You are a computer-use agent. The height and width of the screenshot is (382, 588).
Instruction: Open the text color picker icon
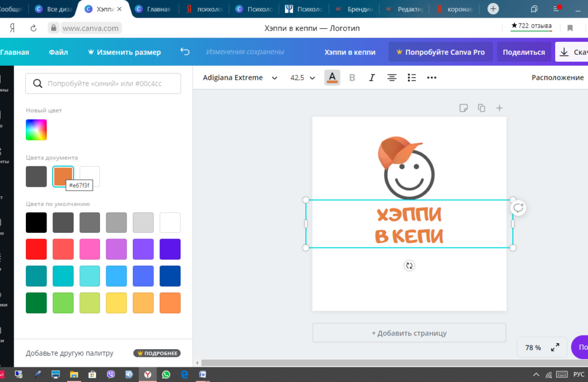pos(332,78)
